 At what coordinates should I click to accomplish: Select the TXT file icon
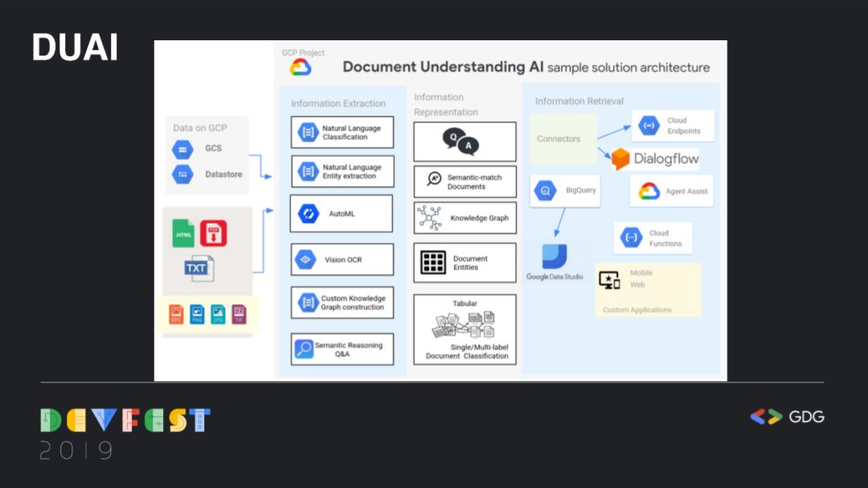point(199,269)
